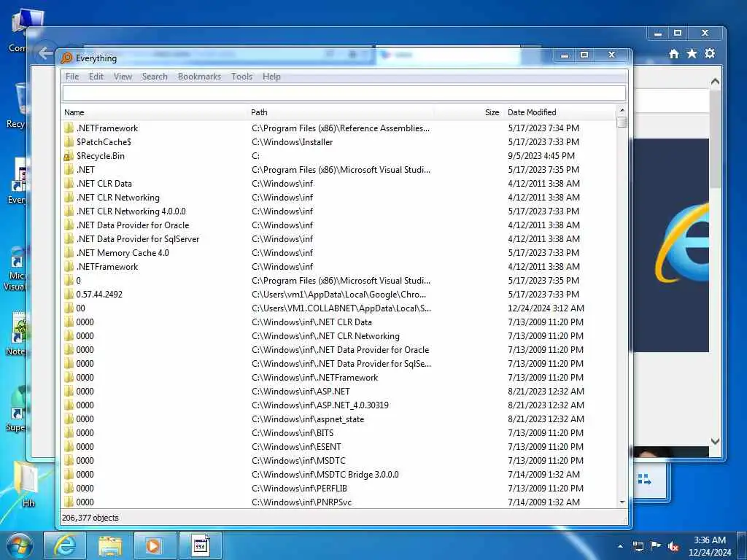This screenshot has width=747, height=560.
Task: Open the Windows Start button
Action: click(20, 545)
